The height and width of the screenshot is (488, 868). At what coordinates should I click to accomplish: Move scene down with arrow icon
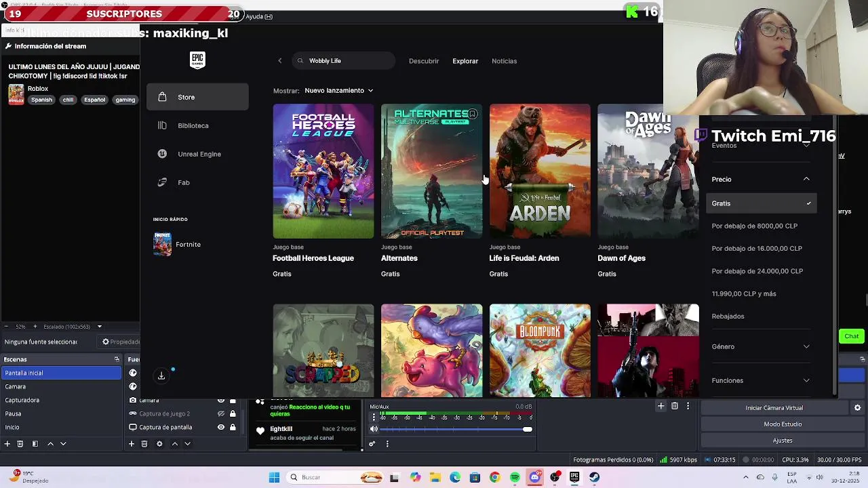click(63, 444)
